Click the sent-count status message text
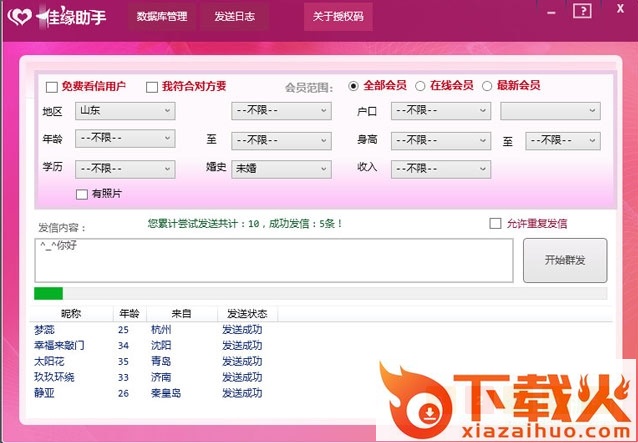Screen dimensions: 638x443 click(x=245, y=223)
